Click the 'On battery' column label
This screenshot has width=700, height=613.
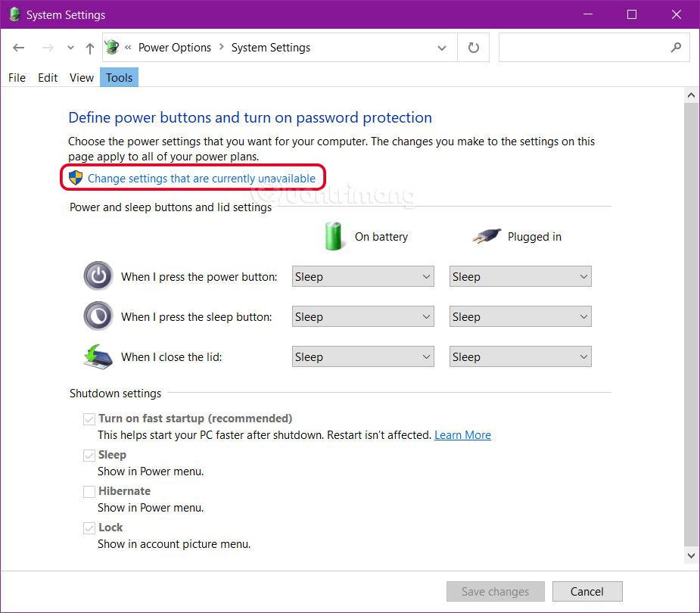[381, 237]
